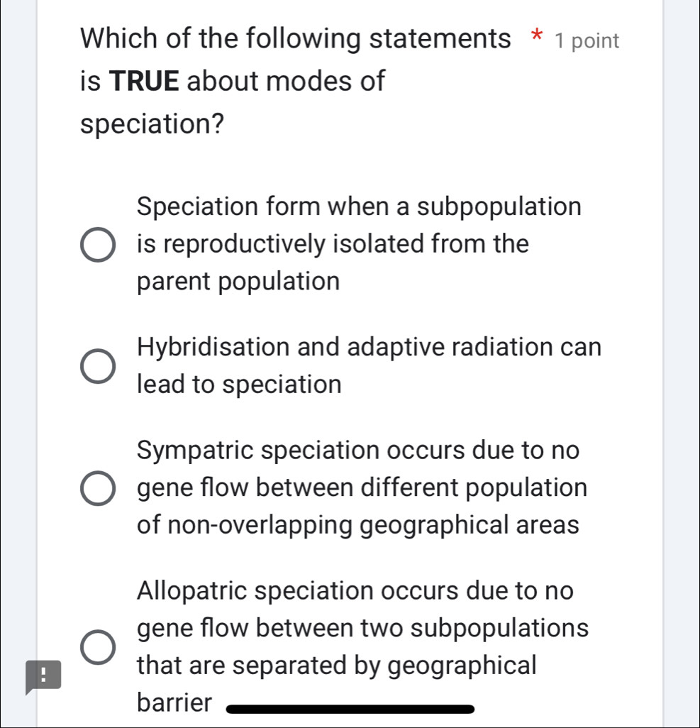Click the question title text
The height and width of the screenshot is (728, 700).
[x=296, y=38]
